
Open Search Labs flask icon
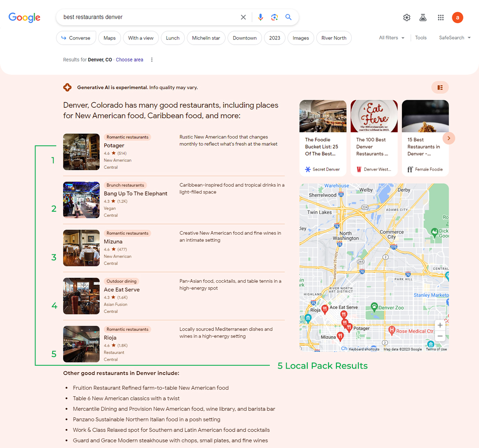tap(423, 18)
